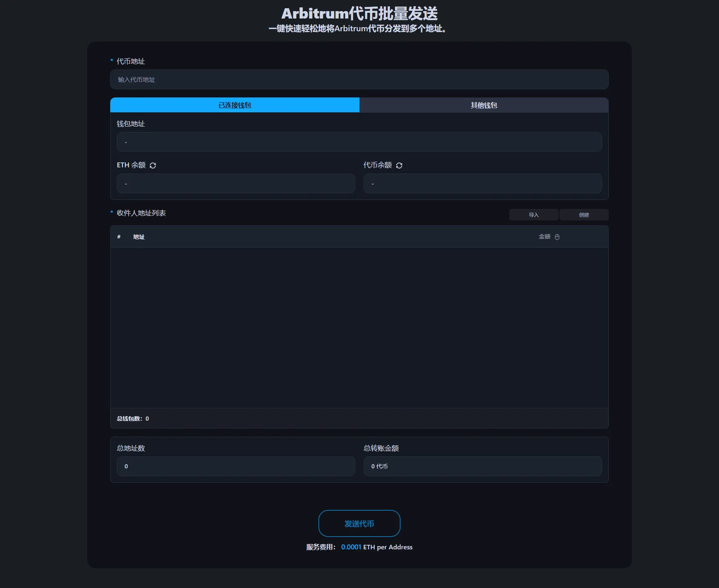Image resolution: width=719 pixels, height=588 pixels.
Task: Click the 总转账金额 amount field
Action: pos(482,466)
